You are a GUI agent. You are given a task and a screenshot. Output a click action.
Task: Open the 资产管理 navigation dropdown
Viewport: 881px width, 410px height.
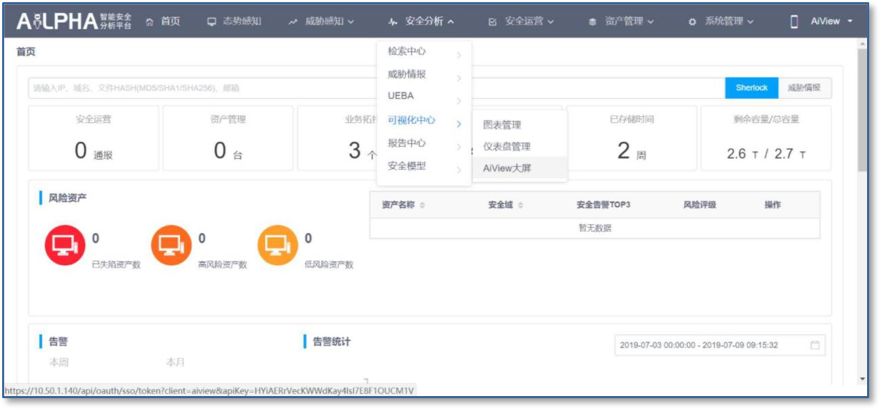[x=621, y=21]
